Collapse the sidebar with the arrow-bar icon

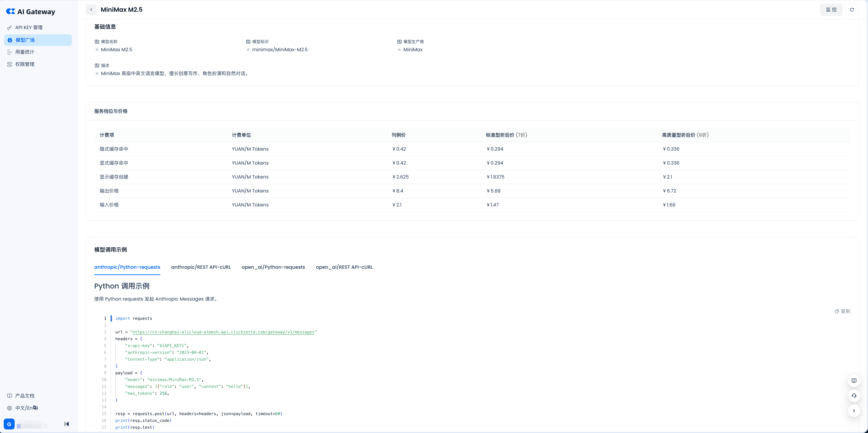[x=67, y=424]
